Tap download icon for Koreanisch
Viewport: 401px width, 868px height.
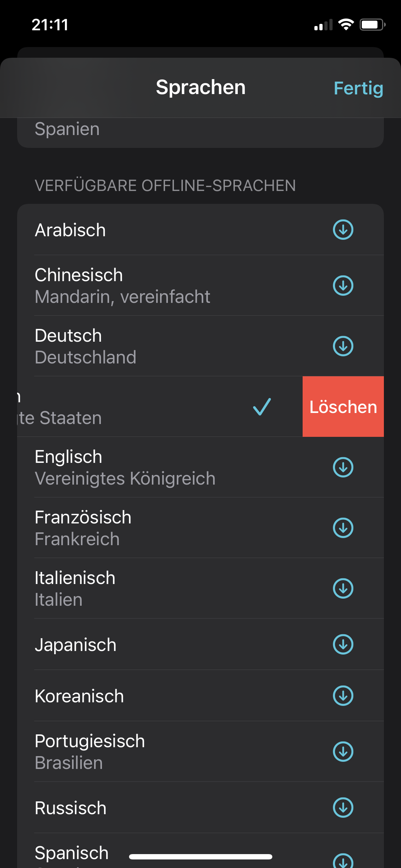(x=343, y=696)
